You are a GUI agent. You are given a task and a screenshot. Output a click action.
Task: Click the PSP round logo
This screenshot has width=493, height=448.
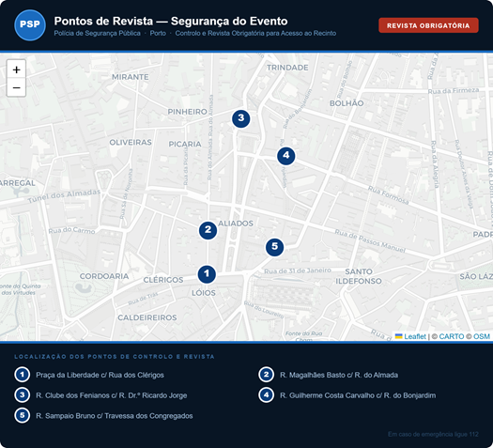tap(30, 25)
